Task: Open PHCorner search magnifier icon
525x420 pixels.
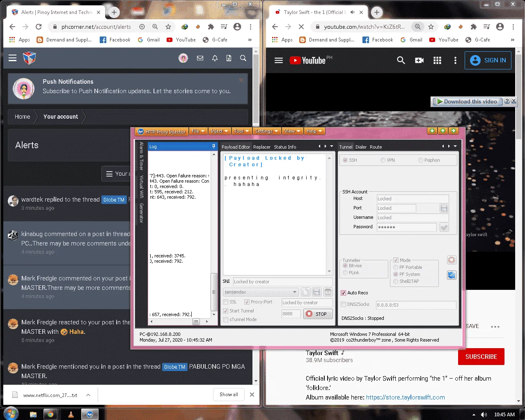Action: (243, 58)
